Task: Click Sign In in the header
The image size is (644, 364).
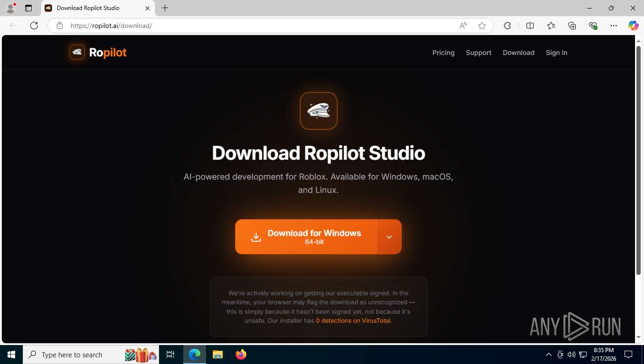Action: [x=556, y=53]
